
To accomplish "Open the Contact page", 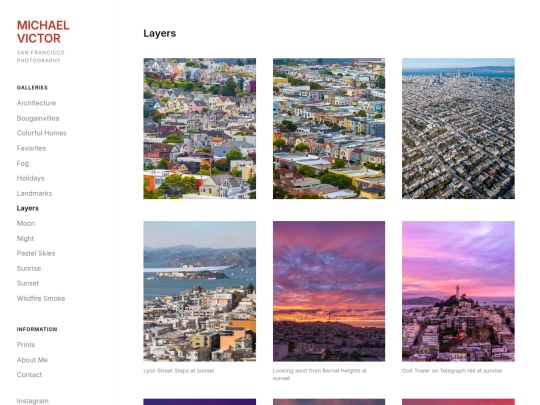I will 29,374.
